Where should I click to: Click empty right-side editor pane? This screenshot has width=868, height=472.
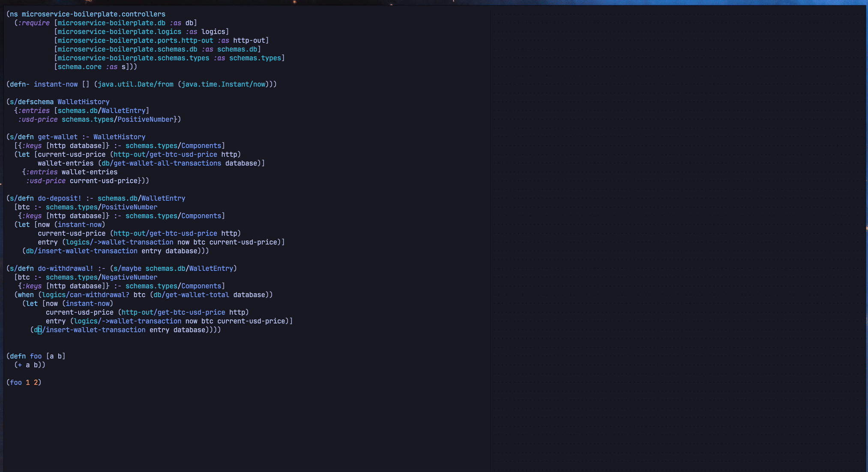677,236
